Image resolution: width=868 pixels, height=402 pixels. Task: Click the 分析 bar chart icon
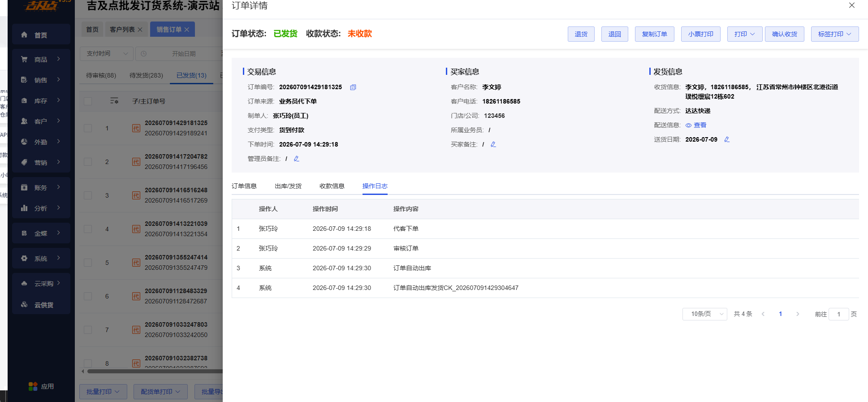(24, 208)
